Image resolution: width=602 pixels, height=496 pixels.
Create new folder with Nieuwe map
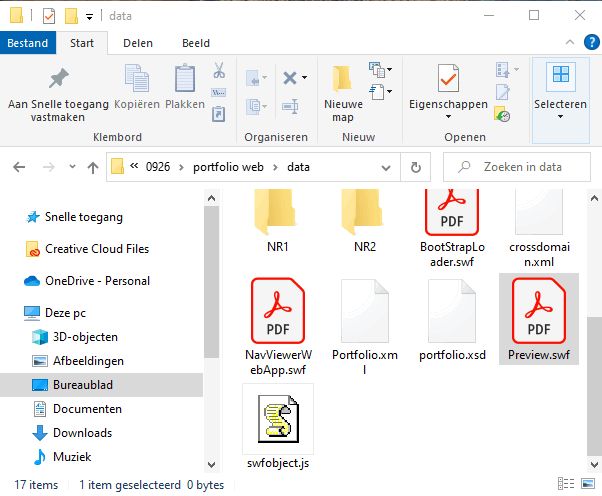pos(343,94)
